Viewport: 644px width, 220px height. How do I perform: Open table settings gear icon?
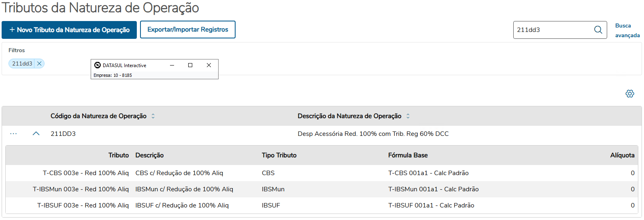[629, 94]
